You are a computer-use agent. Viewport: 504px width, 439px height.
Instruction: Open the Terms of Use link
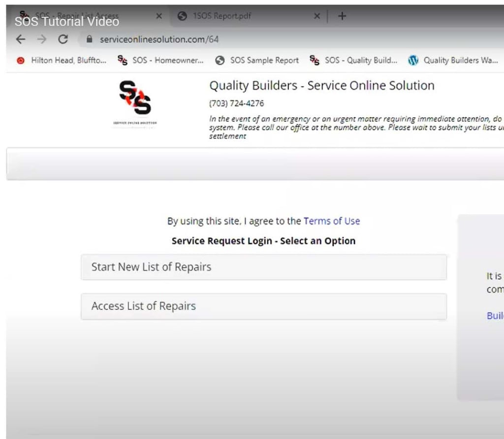(331, 221)
